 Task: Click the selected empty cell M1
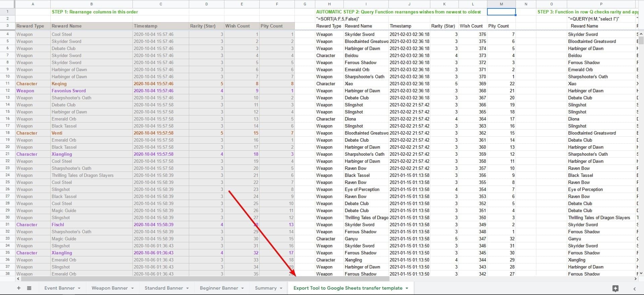coord(501,12)
